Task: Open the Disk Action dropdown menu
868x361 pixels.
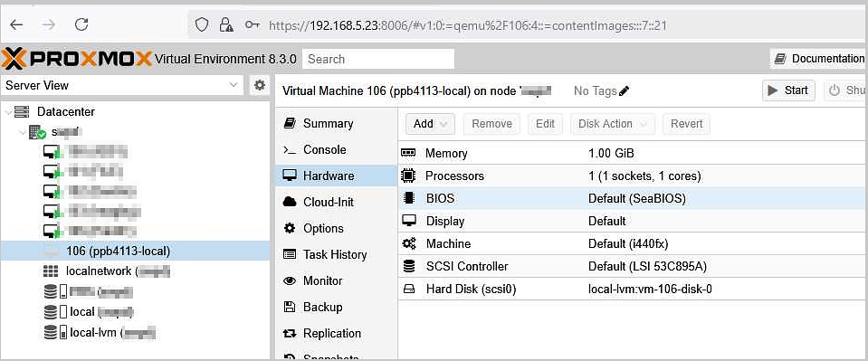Action: 613,123
